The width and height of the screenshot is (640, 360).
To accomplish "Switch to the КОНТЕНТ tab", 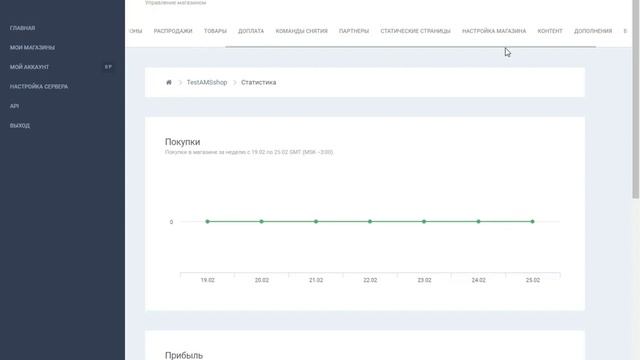I will click(x=550, y=31).
